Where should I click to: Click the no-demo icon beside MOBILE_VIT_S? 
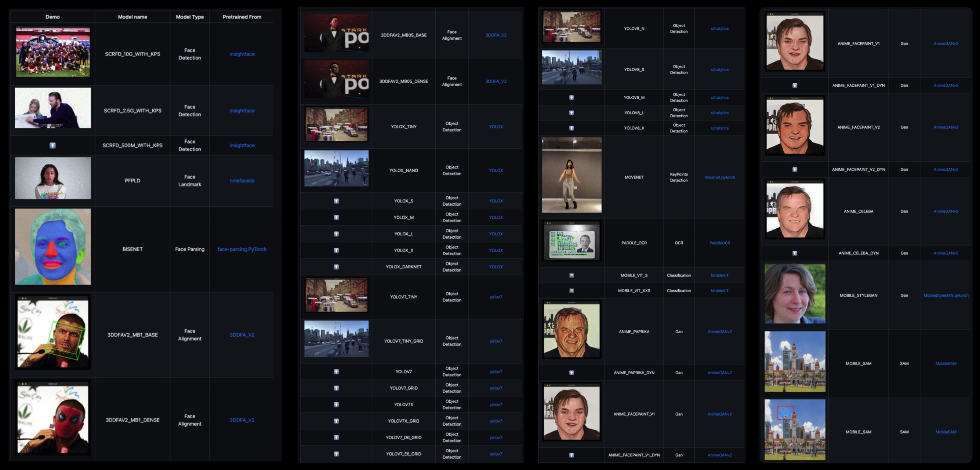click(x=571, y=275)
